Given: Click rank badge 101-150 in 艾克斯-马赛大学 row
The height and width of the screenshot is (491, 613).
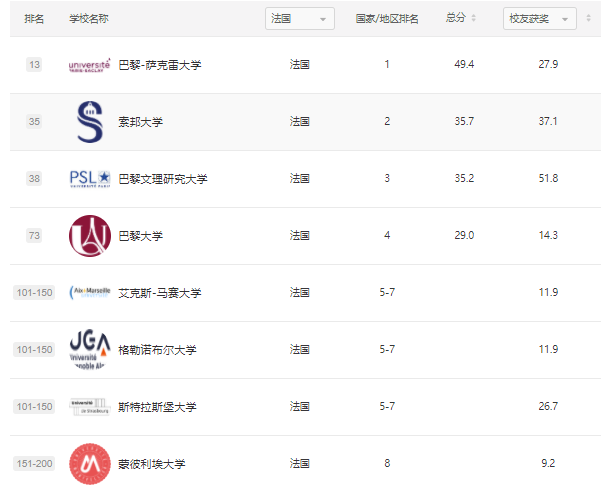Looking at the screenshot, I should pos(34,292).
